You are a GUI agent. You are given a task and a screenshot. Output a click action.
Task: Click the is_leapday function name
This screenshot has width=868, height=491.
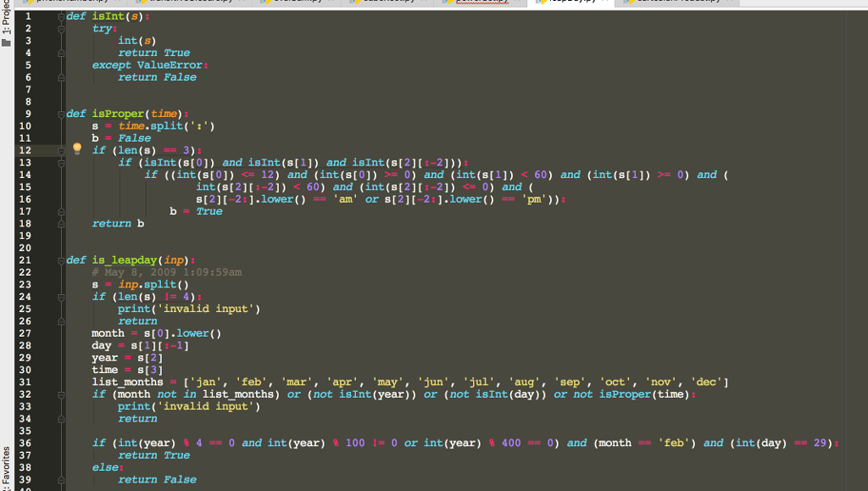125,260
